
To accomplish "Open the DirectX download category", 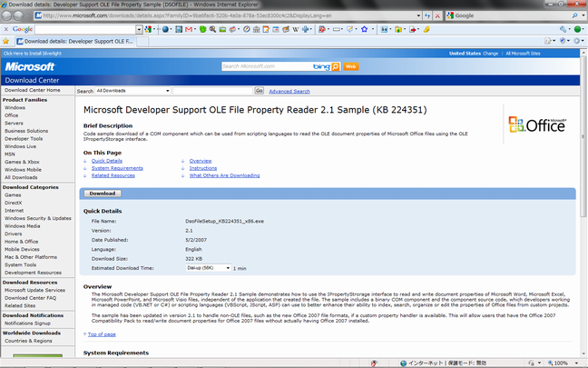I will 13,203.
